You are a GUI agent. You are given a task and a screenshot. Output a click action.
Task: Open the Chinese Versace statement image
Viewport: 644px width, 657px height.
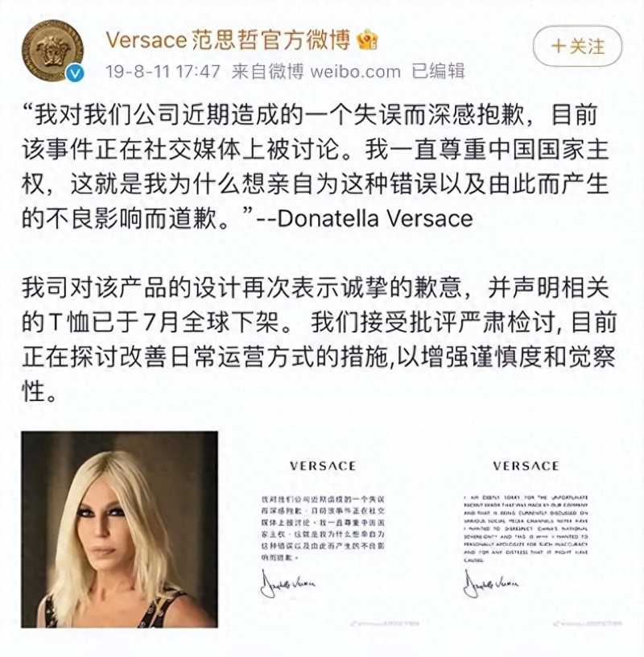tap(323, 529)
